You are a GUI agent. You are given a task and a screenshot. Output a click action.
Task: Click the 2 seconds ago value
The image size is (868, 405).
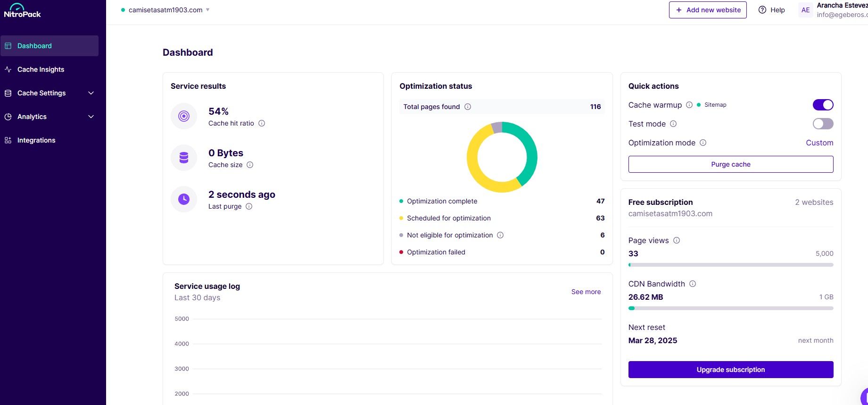(x=242, y=194)
